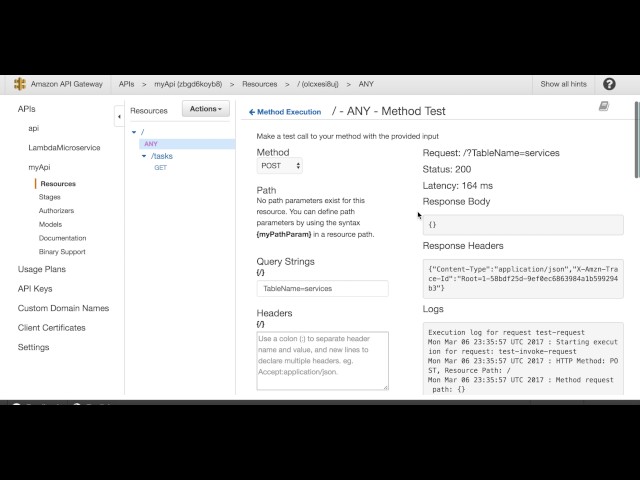This screenshot has height=480, width=640.
Task: Open the documentation book icon
Action: (x=604, y=106)
